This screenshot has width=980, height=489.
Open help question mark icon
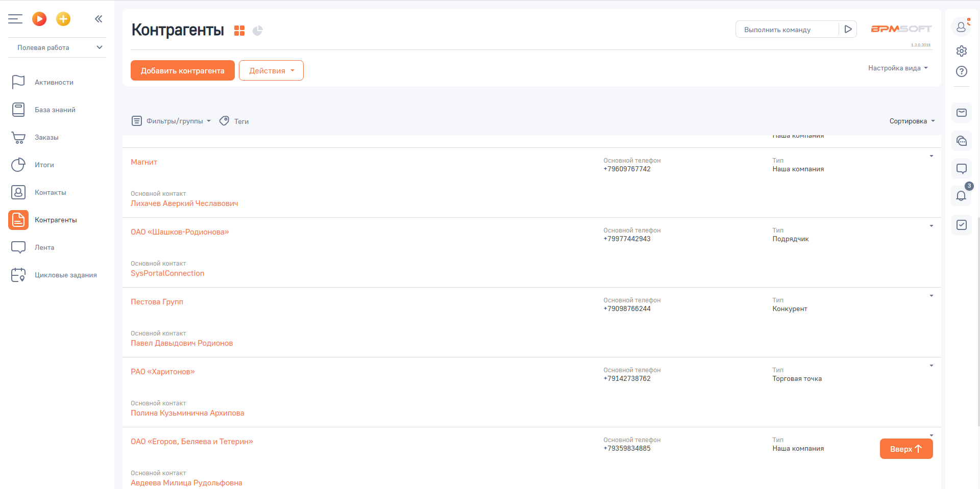(962, 71)
